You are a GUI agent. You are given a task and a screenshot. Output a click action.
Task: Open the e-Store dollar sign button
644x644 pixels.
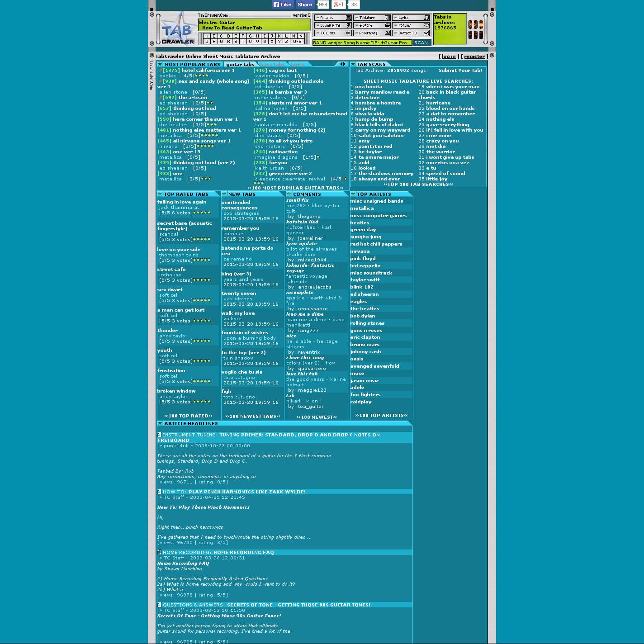tap(387, 25)
